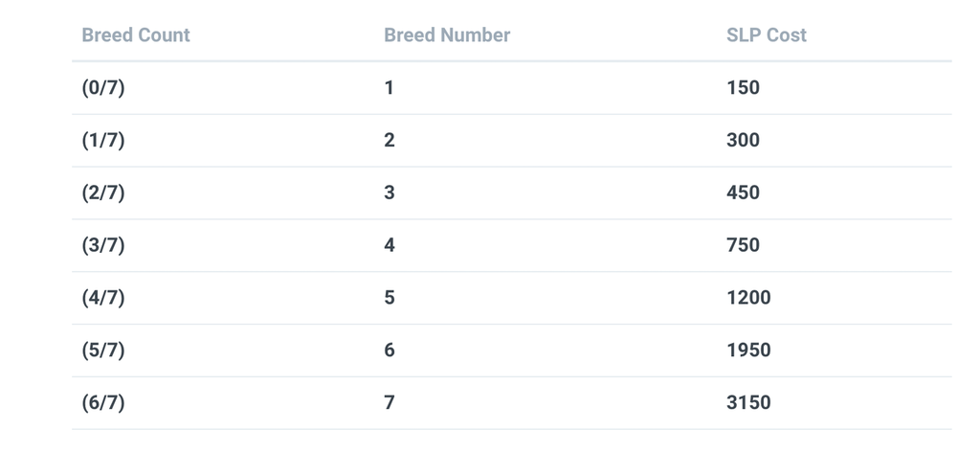
Task: Click the (2/7) breed count cell
Action: [x=103, y=193]
